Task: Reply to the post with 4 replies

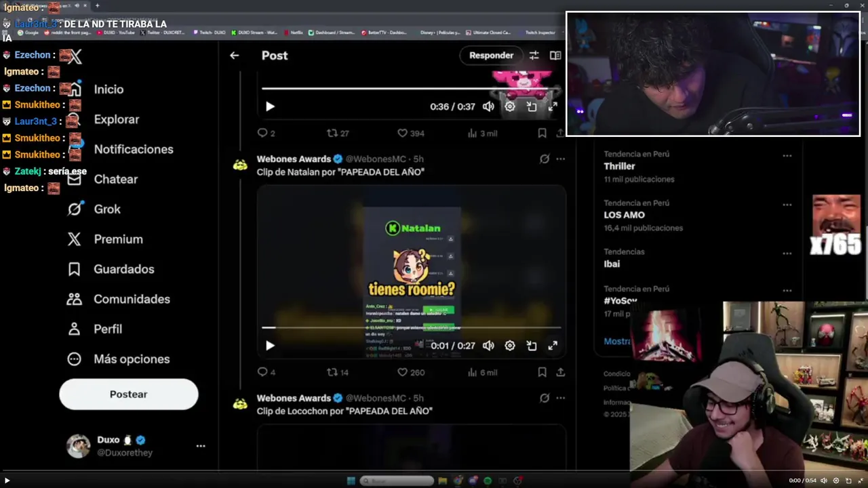Action: [x=266, y=372]
